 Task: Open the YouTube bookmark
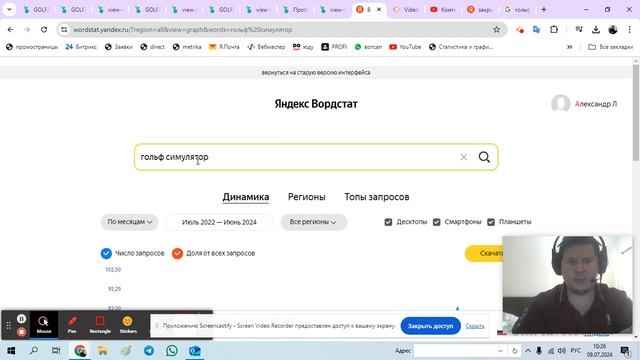click(x=405, y=47)
